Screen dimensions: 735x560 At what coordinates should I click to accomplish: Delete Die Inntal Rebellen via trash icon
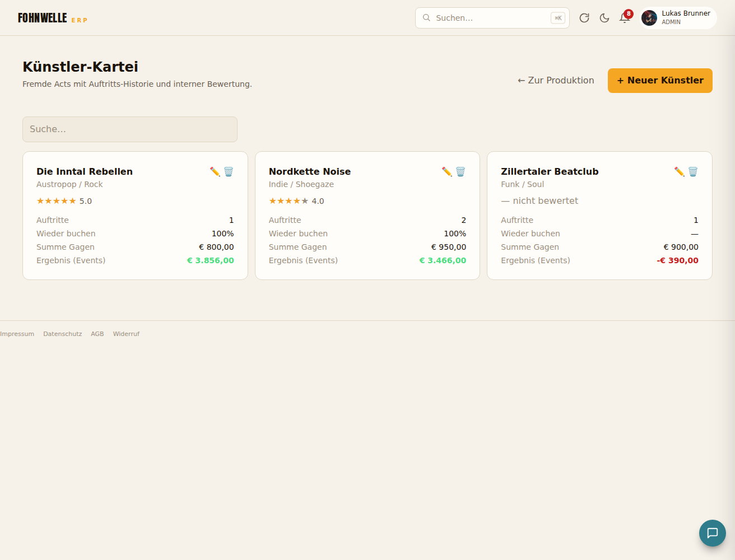pyautogui.click(x=229, y=171)
